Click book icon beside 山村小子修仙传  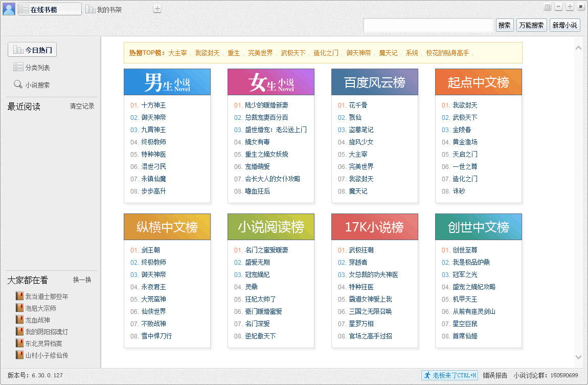[19, 355]
